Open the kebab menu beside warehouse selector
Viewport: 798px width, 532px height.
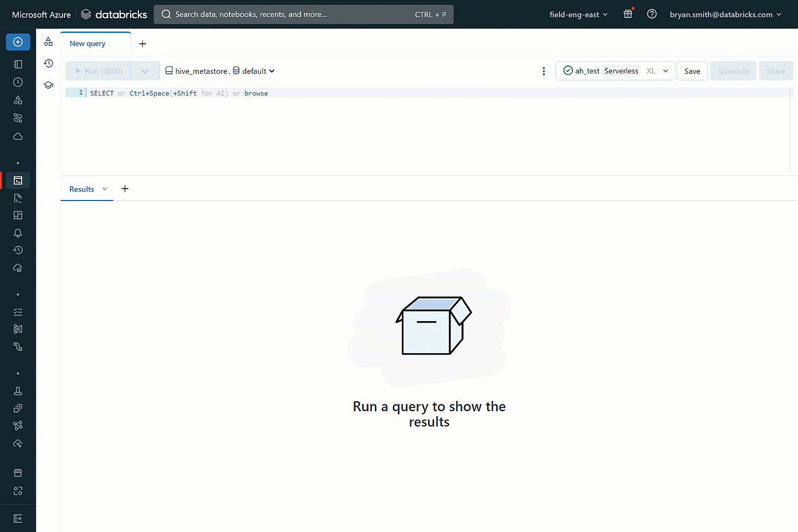click(544, 71)
